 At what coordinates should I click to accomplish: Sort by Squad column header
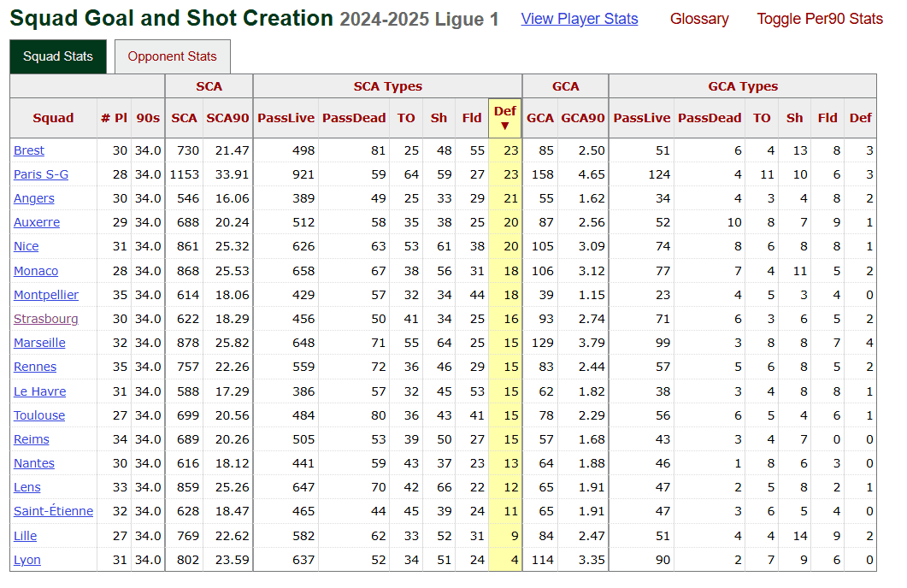pyautogui.click(x=53, y=118)
